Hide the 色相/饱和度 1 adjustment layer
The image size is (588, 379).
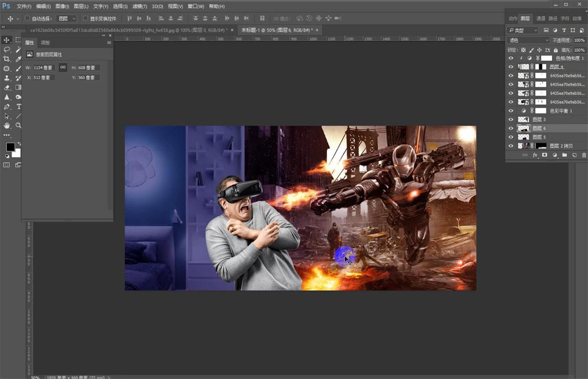click(511, 58)
